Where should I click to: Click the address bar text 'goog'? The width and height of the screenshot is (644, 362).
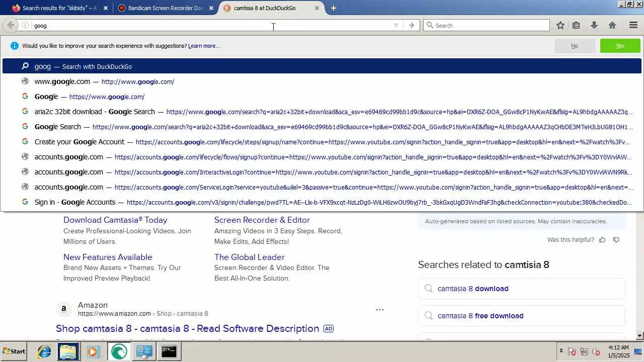point(40,26)
